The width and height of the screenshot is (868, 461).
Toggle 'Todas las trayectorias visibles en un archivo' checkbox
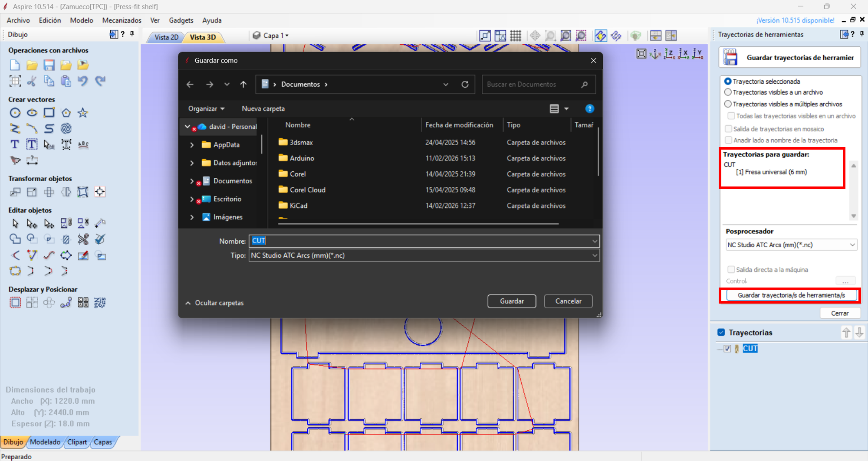(x=731, y=116)
